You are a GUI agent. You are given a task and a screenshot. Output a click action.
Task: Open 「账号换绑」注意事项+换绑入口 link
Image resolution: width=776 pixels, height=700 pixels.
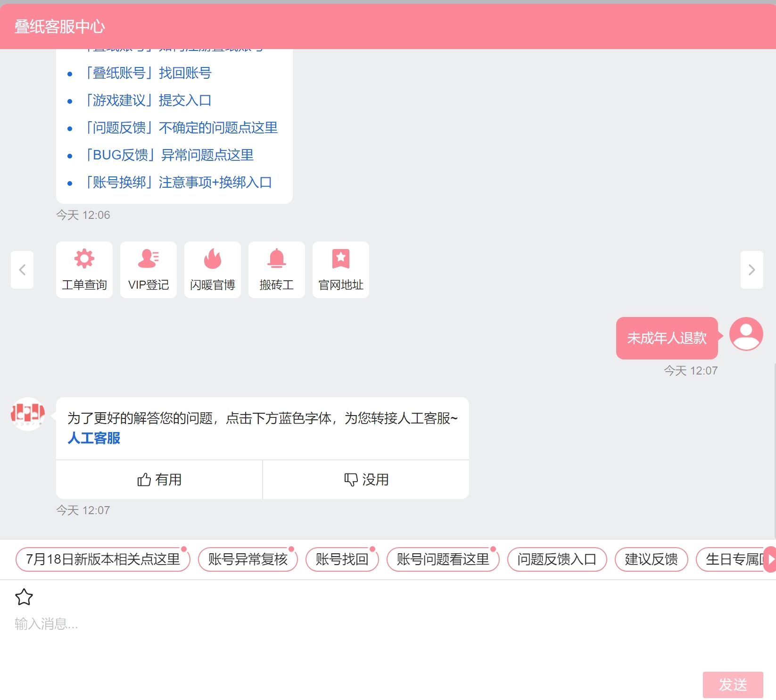178,183
